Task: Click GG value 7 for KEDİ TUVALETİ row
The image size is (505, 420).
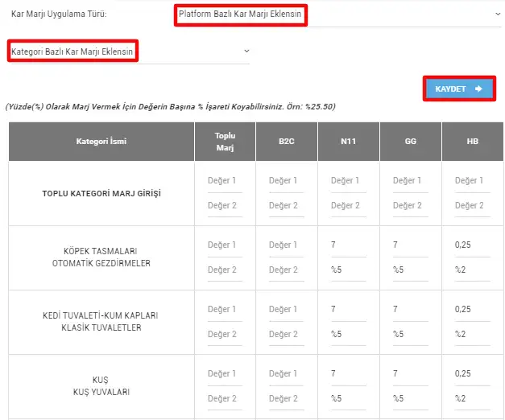Action: tap(411, 310)
